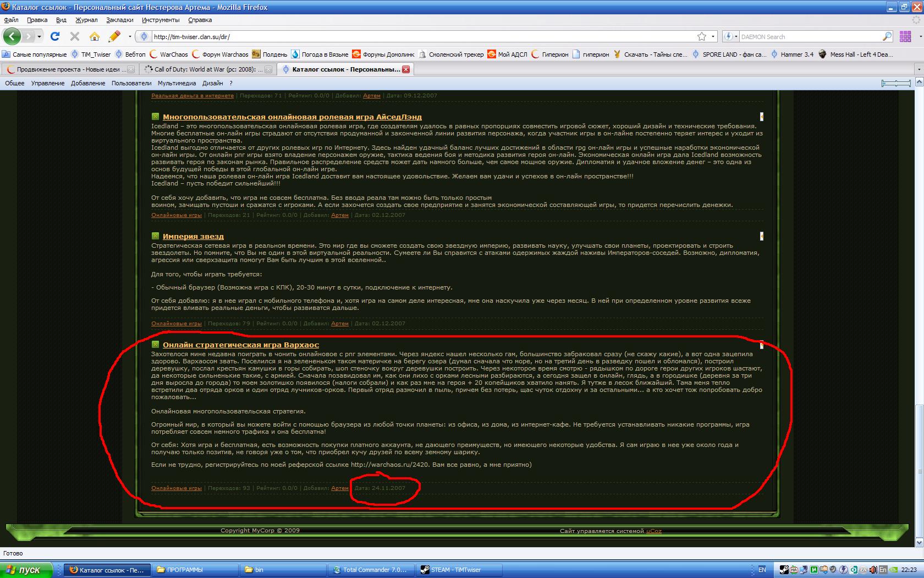Open the Смоленский трекер bookmark
This screenshot has height=578, width=924.
coord(451,54)
